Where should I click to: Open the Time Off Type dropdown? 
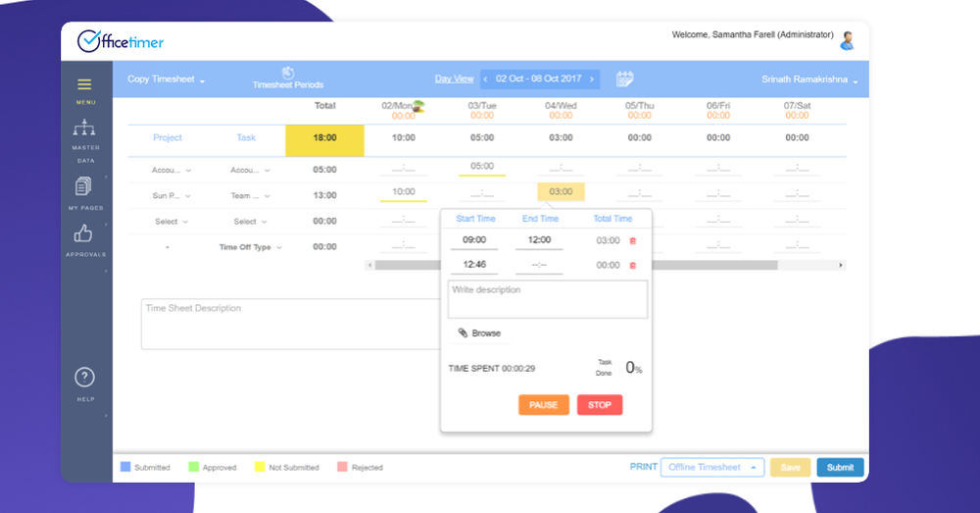[x=250, y=247]
